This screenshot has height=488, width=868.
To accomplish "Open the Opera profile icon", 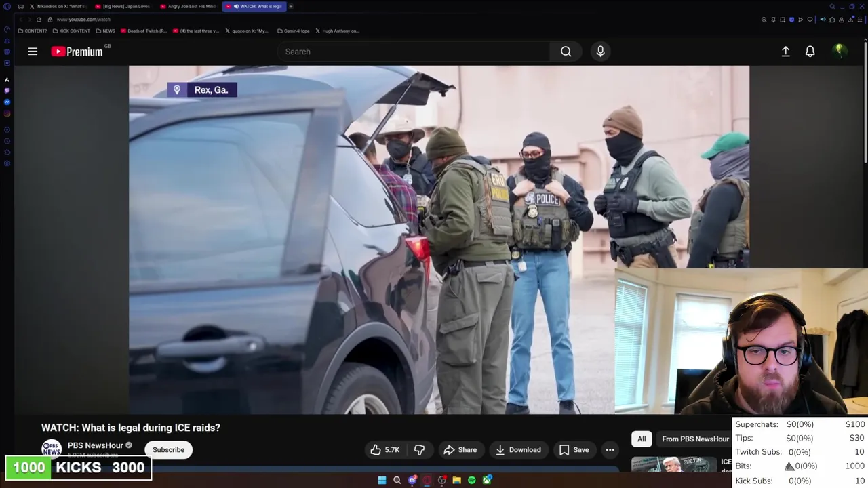I will pos(842,20).
